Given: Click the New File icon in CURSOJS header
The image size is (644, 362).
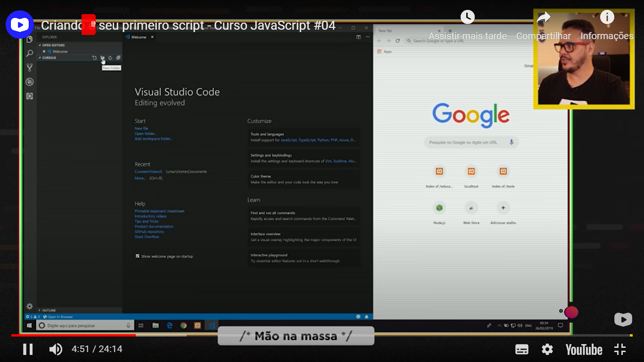Looking at the screenshot, I should pyautogui.click(x=94, y=58).
